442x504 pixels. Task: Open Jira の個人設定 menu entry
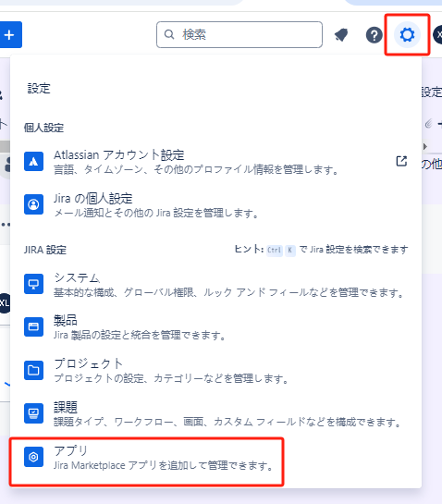click(x=215, y=204)
